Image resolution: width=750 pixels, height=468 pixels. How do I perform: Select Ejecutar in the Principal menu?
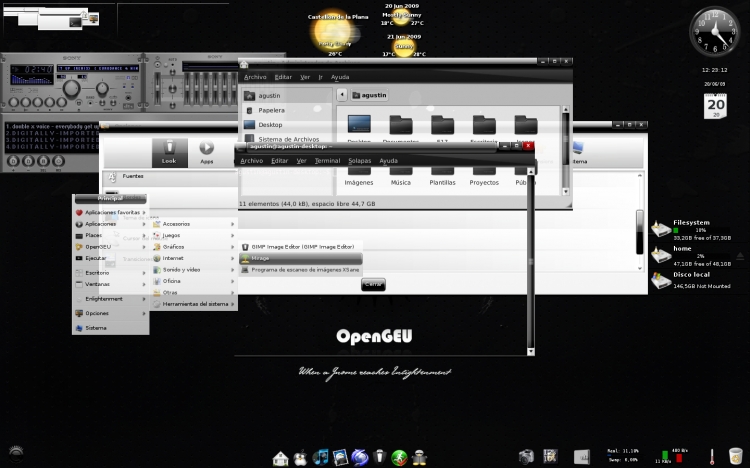click(x=110, y=258)
